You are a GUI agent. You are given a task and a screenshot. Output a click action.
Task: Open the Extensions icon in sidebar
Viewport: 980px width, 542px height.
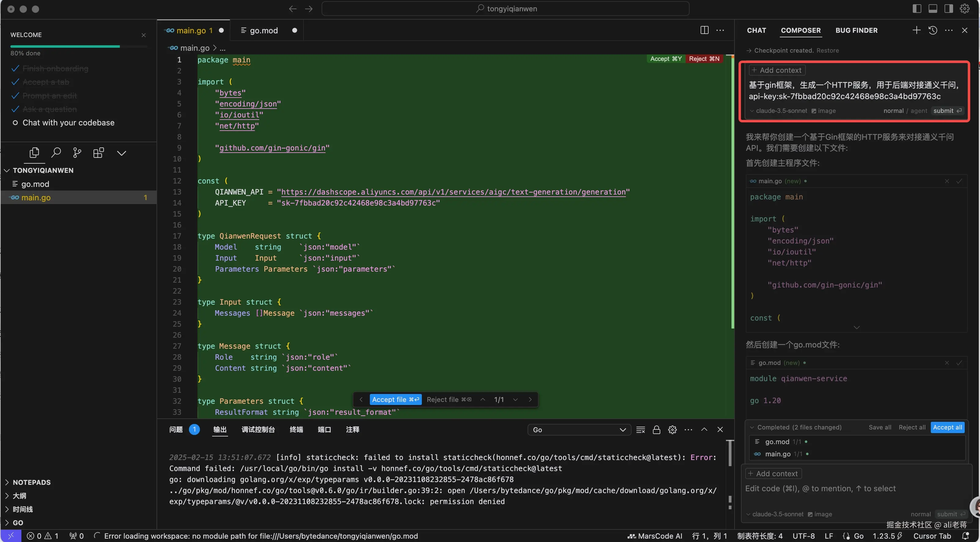[98, 153]
